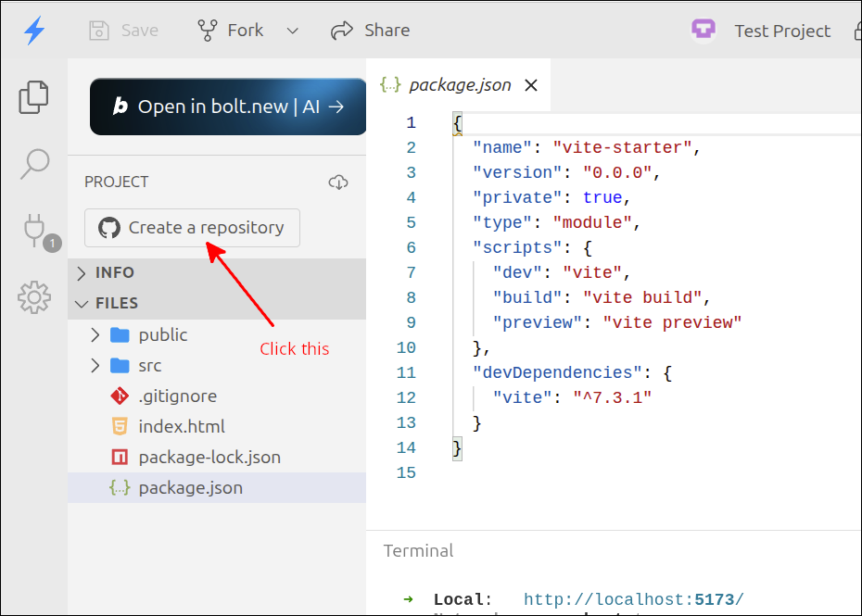Open the Settings gear sidebar icon
862x616 pixels.
point(34,297)
